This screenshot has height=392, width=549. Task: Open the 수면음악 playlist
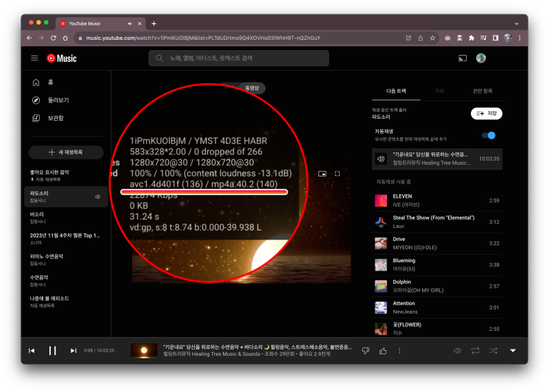65,281
